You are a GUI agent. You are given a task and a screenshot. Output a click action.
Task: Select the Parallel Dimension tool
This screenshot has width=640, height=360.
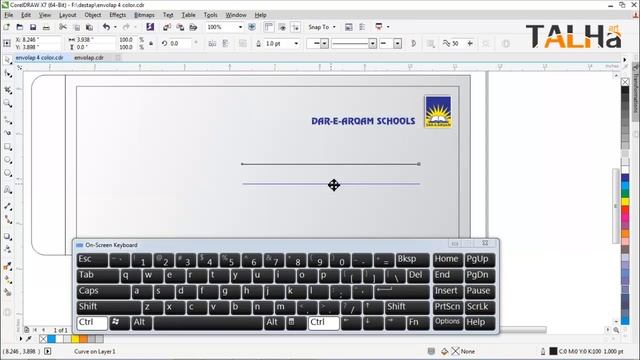click(8, 206)
